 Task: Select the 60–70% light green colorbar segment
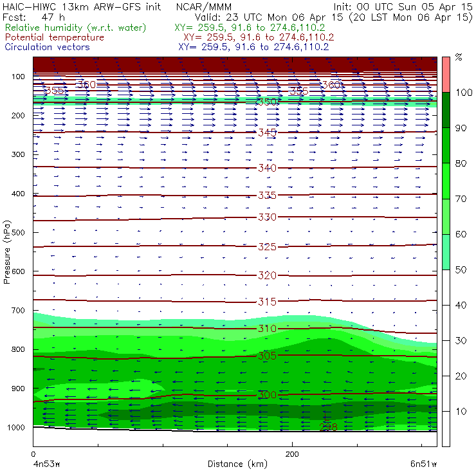pyautogui.click(x=446, y=216)
